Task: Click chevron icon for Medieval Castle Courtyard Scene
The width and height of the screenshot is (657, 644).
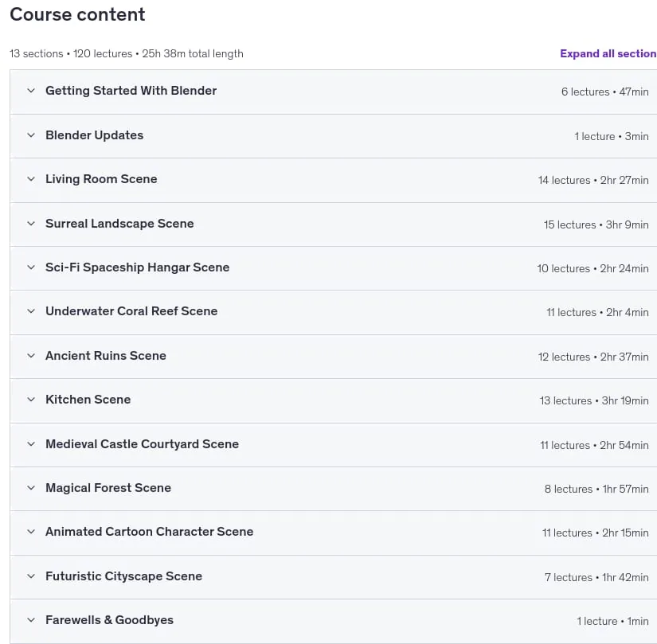Action: click(x=31, y=444)
